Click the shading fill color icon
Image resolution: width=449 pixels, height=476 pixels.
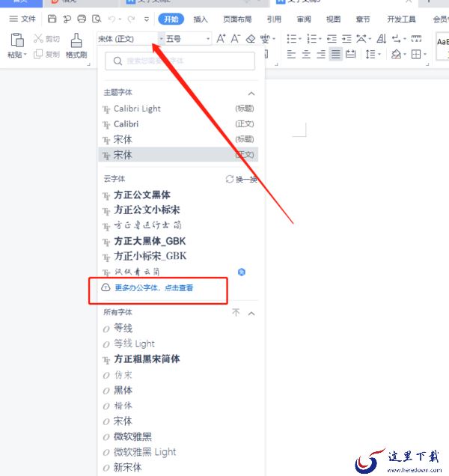[x=396, y=55]
